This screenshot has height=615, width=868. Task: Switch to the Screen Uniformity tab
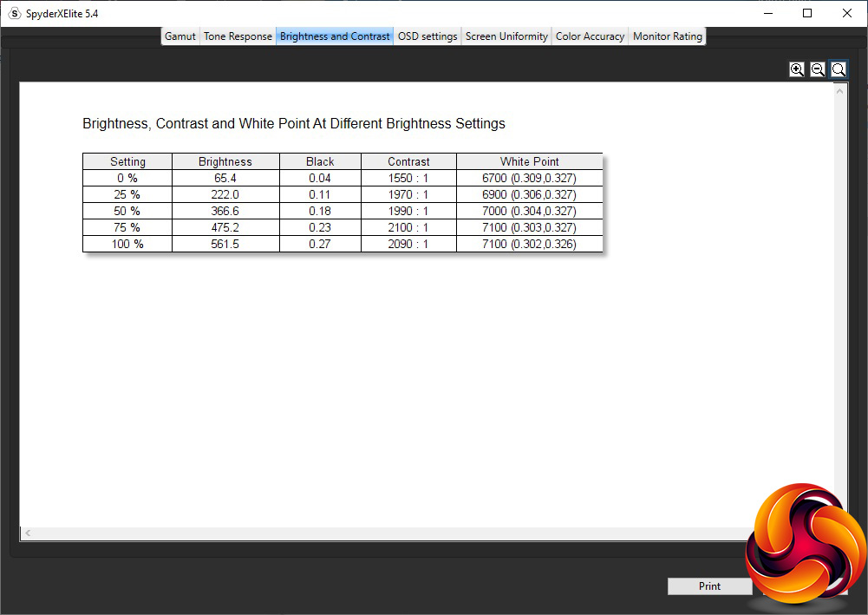click(506, 36)
